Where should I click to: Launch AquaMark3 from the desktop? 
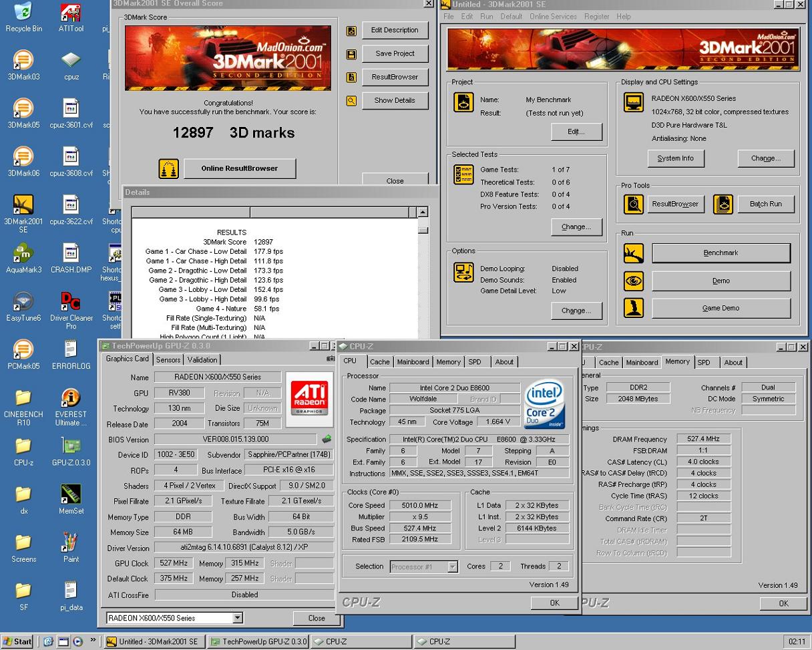point(23,258)
